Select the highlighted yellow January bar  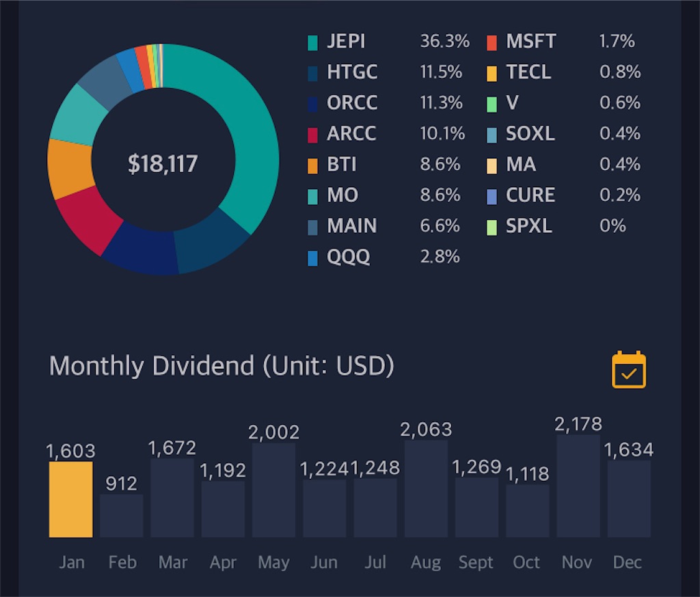tap(71, 499)
